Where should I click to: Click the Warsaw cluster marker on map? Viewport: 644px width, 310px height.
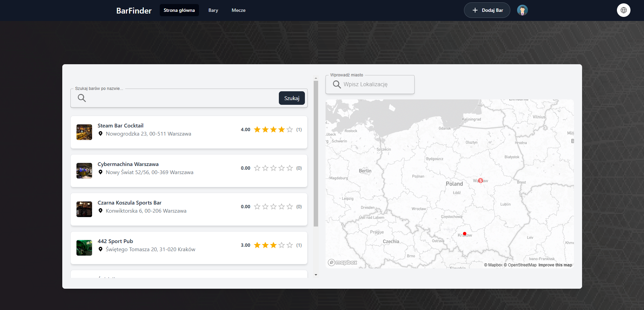480,181
